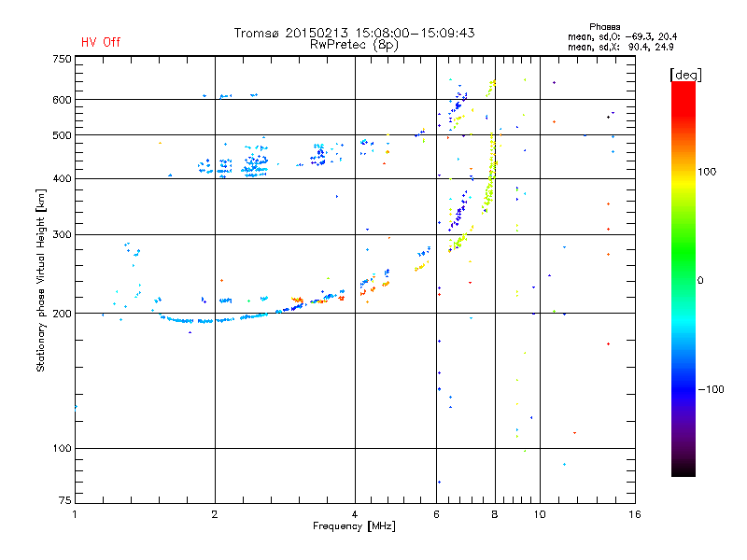Click the 500 y-axis tick label

[x=62, y=135]
